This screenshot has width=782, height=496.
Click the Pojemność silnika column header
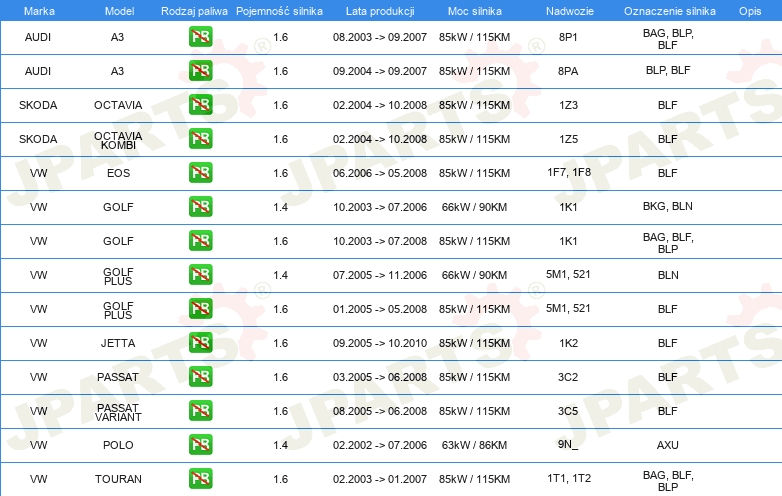pos(279,11)
